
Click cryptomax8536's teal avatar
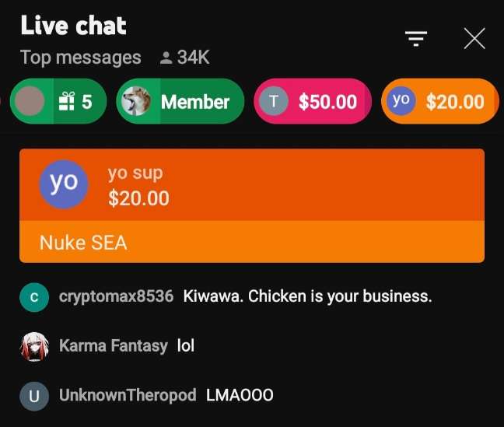[x=34, y=297]
